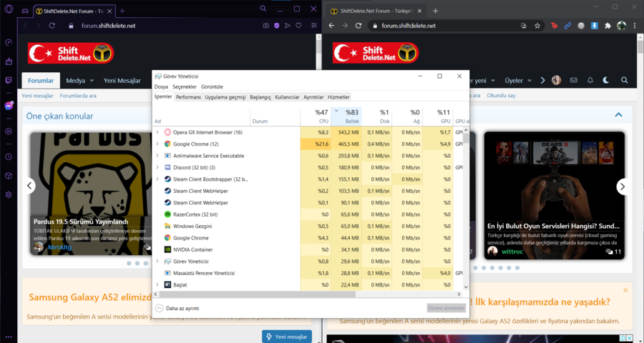Click Task Manager horizontal scrollbar
The image size is (644, 343).
257,294
